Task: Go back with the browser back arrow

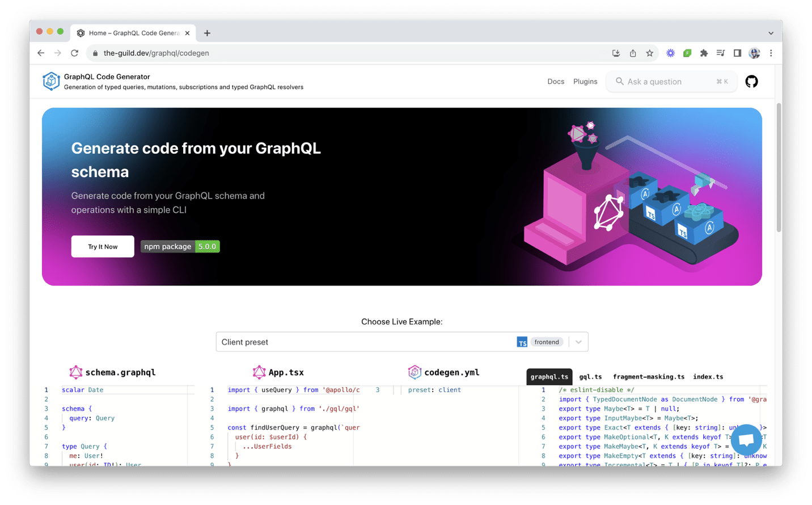Action: click(x=41, y=53)
